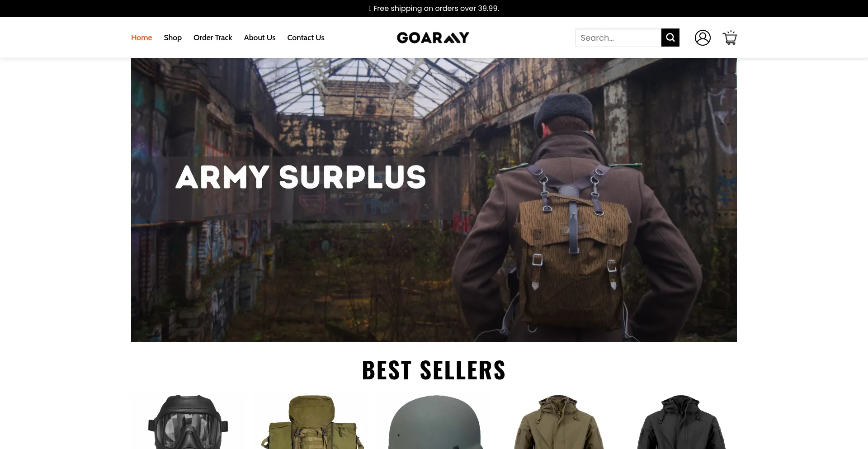Go to the Home menu item
Viewport: 868px width, 449px height.
point(142,38)
